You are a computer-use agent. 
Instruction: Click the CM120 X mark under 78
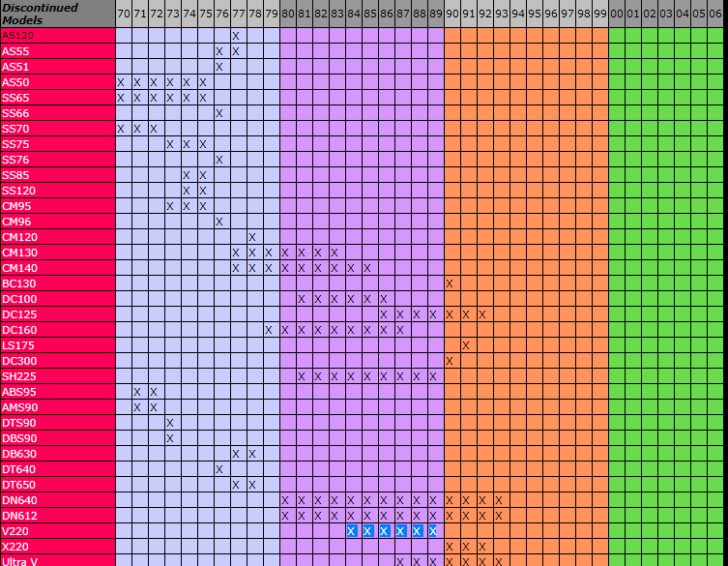coord(252,237)
